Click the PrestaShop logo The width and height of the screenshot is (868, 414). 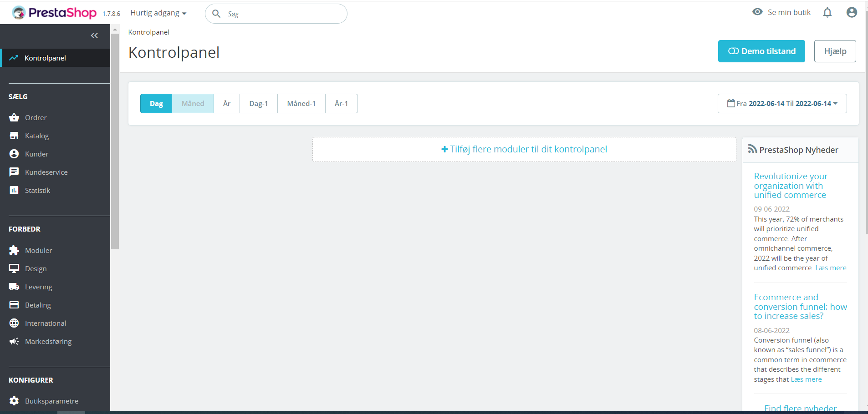click(54, 13)
